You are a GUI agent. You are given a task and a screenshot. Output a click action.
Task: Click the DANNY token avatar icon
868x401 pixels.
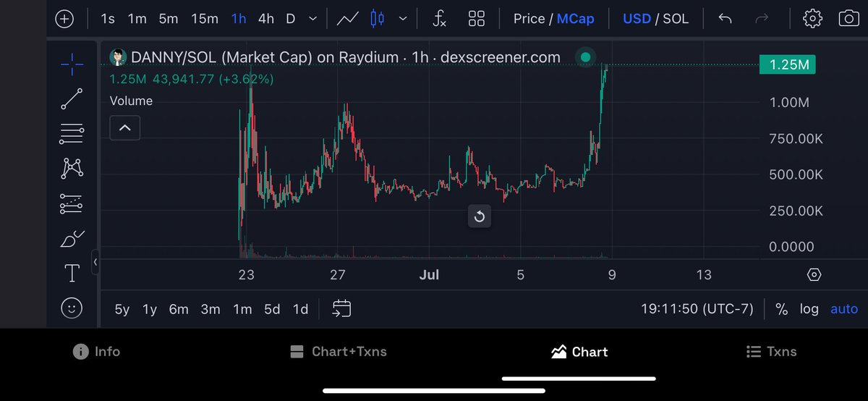point(117,57)
